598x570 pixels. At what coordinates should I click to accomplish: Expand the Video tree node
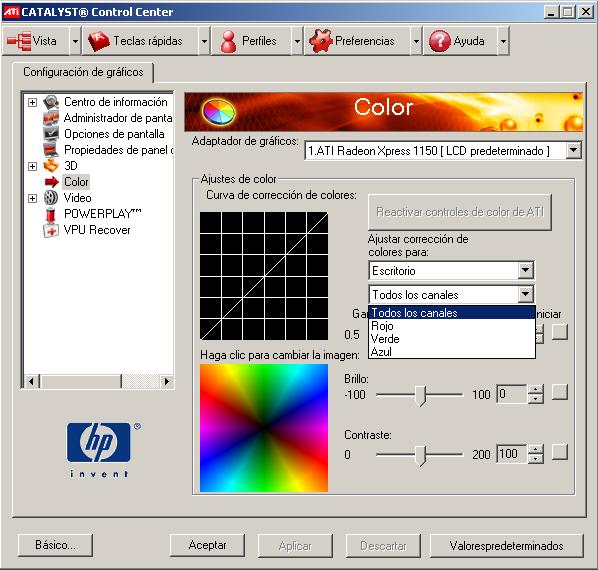click(32, 198)
